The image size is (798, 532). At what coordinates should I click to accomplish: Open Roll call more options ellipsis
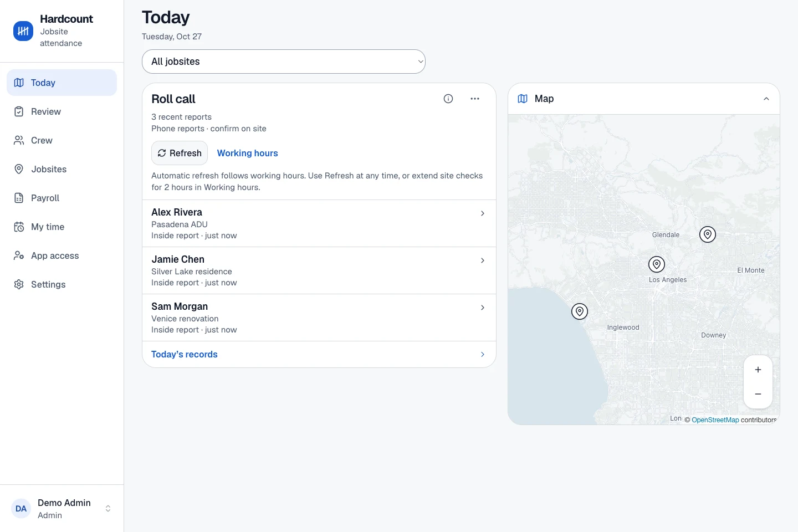475,99
